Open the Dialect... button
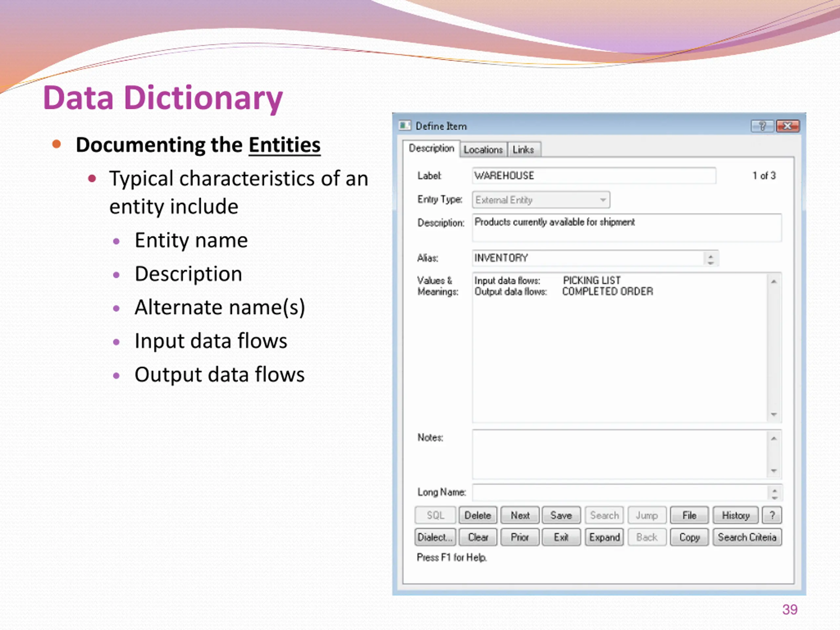The height and width of the screenshot is (630, 840). tap(435, 537)
